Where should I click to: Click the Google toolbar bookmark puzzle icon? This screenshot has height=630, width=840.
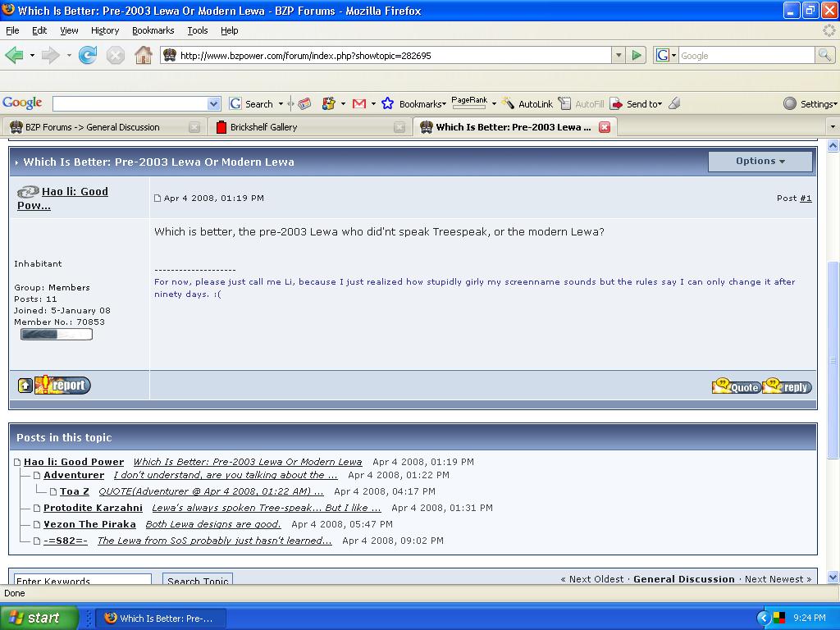(x=328, y=103)
